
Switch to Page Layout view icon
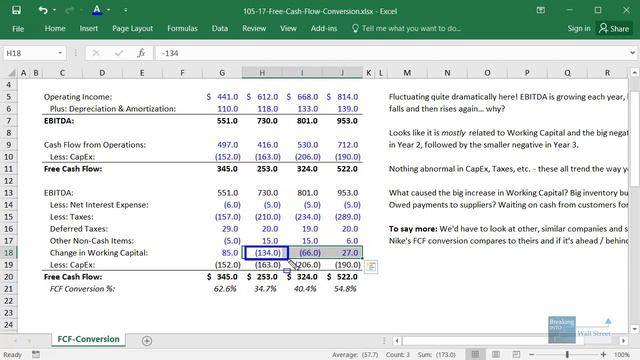[496, 354]
